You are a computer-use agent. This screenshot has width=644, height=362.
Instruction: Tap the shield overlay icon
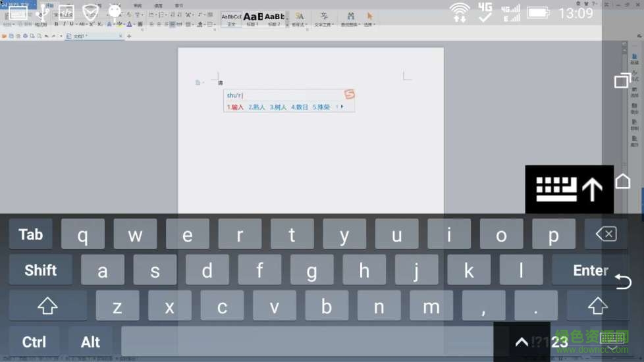pos(90,13)
